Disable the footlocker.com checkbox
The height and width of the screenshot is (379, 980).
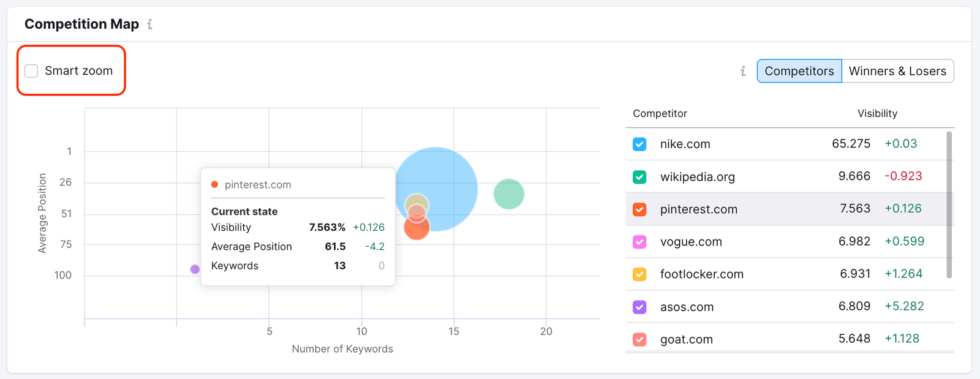coord(639,274)
